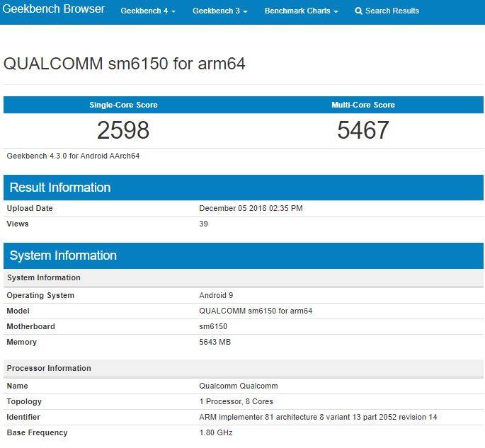Screen dimensions: 485x448
Task: Expand the Geekbench 3 dropdown menu
Action: [219, 11]
